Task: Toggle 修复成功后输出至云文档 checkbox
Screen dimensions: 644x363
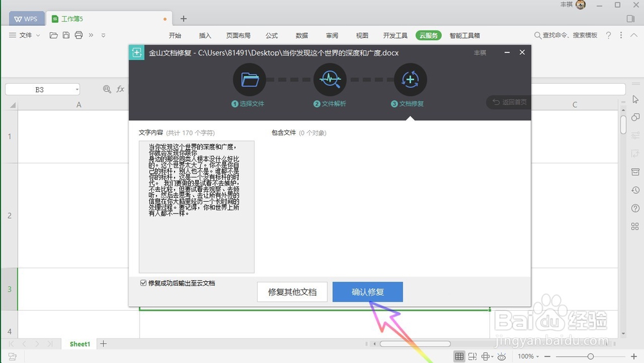Action: click(144, 283)
